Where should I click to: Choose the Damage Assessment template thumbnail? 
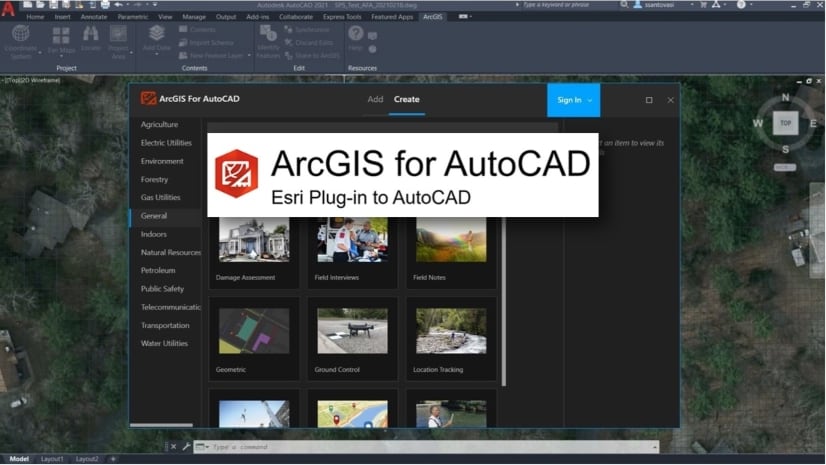coord(254,240)
